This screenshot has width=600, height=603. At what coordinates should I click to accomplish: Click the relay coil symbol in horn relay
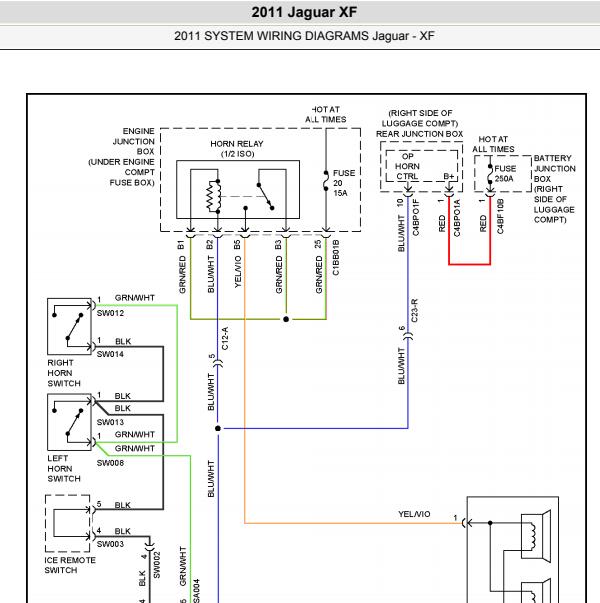pos(214,197)
